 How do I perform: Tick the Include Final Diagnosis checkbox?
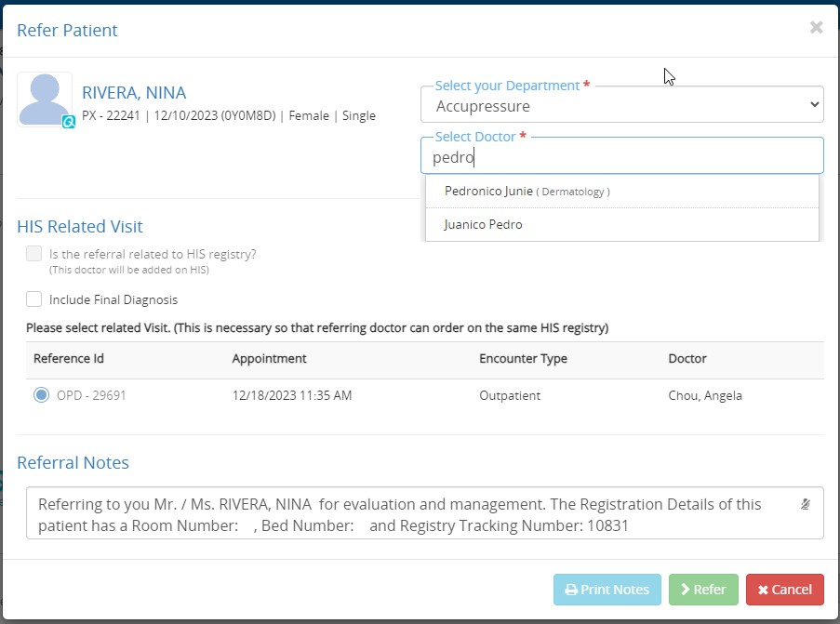[34, 299]
